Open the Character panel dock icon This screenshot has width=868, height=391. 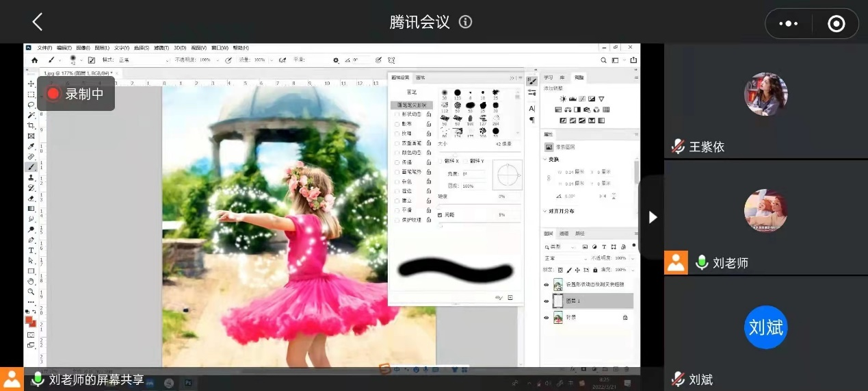(x=532, y=108)
